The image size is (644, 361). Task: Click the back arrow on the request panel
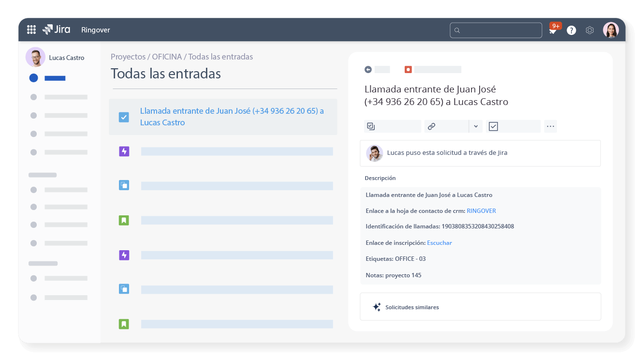pos(368,69)
